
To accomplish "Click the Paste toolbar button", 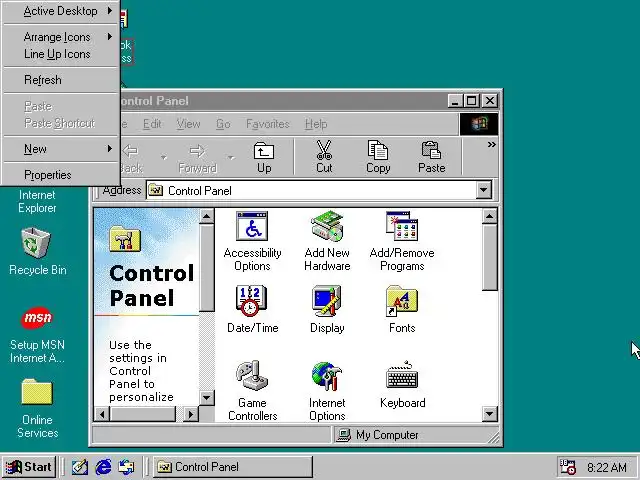I will [x=431, y=157].
